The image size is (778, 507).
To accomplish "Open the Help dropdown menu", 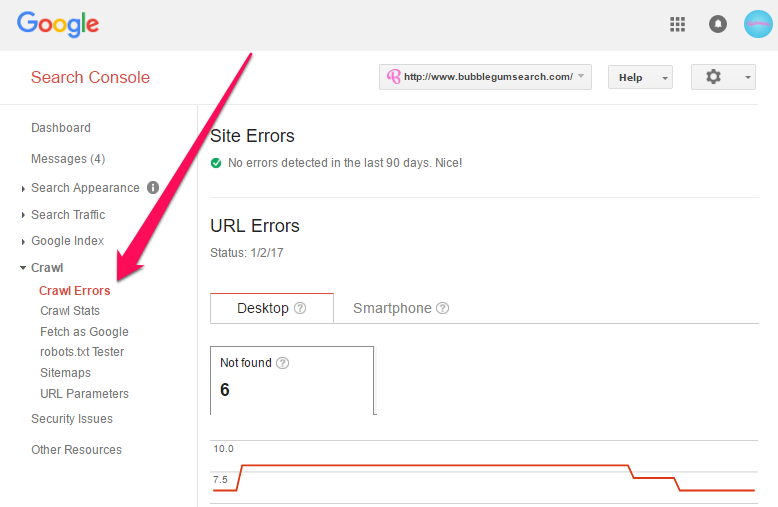I will 640,77.
